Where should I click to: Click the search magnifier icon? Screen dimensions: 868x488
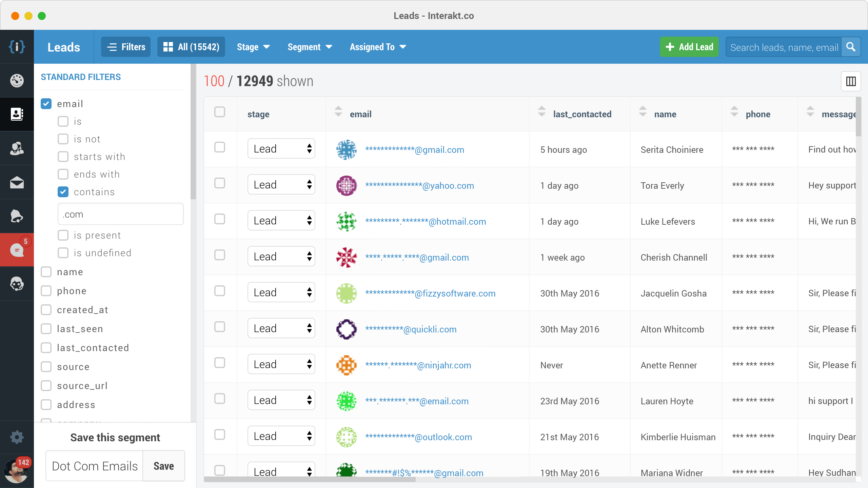(851, 47)
